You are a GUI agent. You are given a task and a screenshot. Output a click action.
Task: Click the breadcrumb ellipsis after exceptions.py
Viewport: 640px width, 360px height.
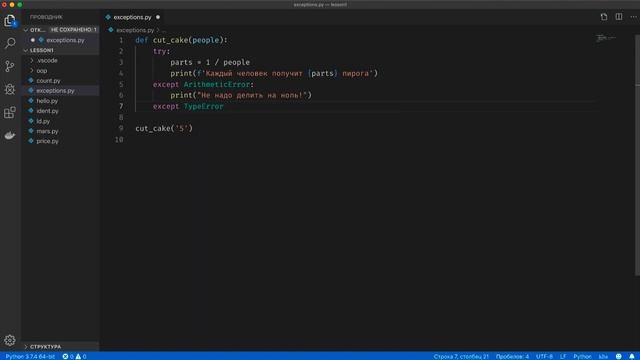pyautogui.click(x=164, y=31)
